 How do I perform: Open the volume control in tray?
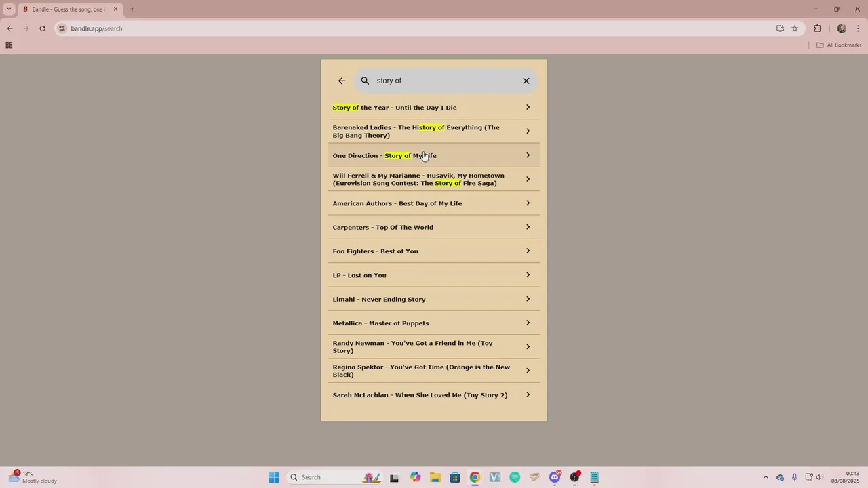click(819, 477)
